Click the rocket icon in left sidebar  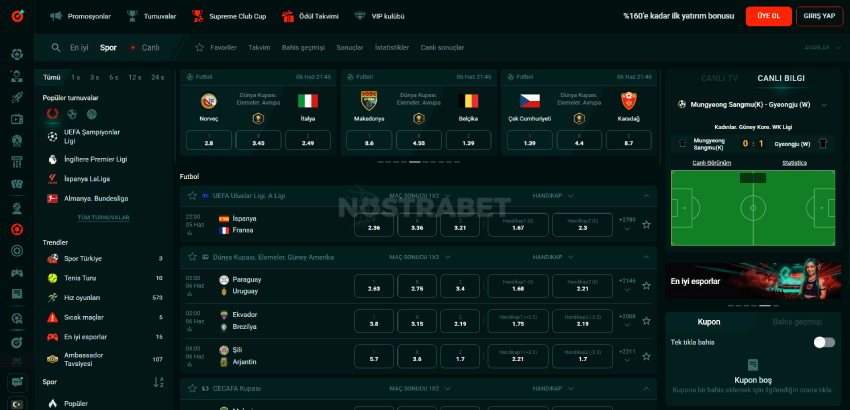click(17, 98)
